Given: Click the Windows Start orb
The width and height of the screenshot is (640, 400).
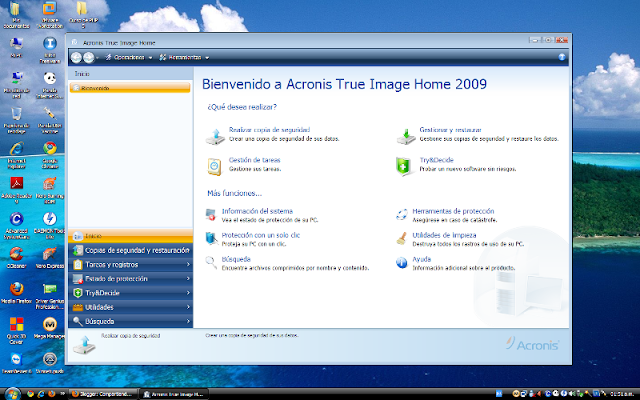Looking at the screenshot, I should click(12, 393).
